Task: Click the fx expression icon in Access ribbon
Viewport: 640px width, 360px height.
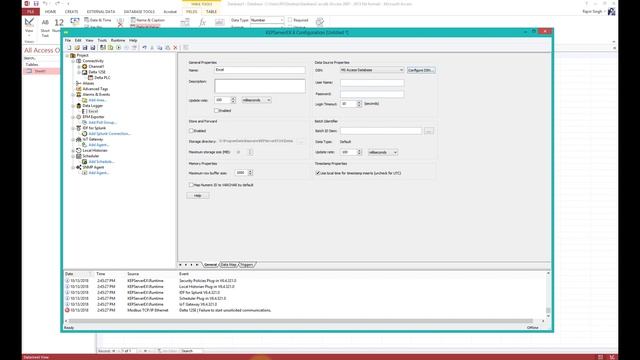Action: click(x=202, y=22)
